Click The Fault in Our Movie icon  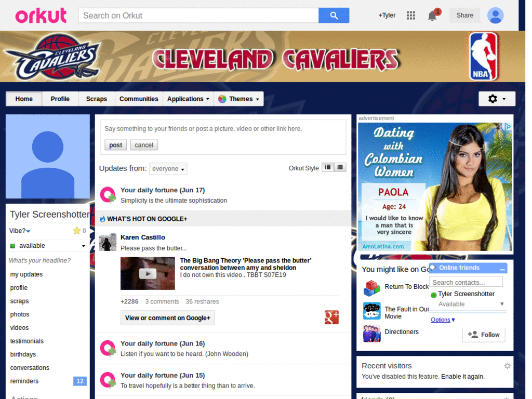coord(372,311)
